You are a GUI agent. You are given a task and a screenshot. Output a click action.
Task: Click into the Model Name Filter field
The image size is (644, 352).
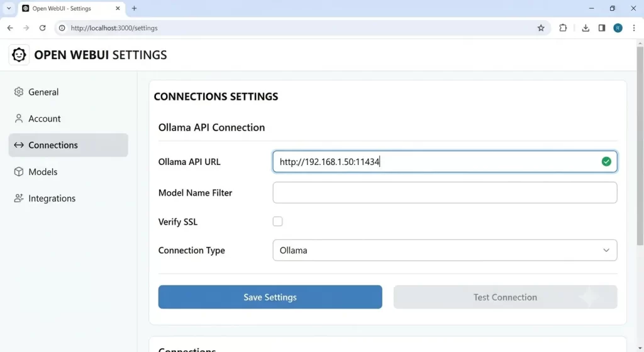point(445,193)
